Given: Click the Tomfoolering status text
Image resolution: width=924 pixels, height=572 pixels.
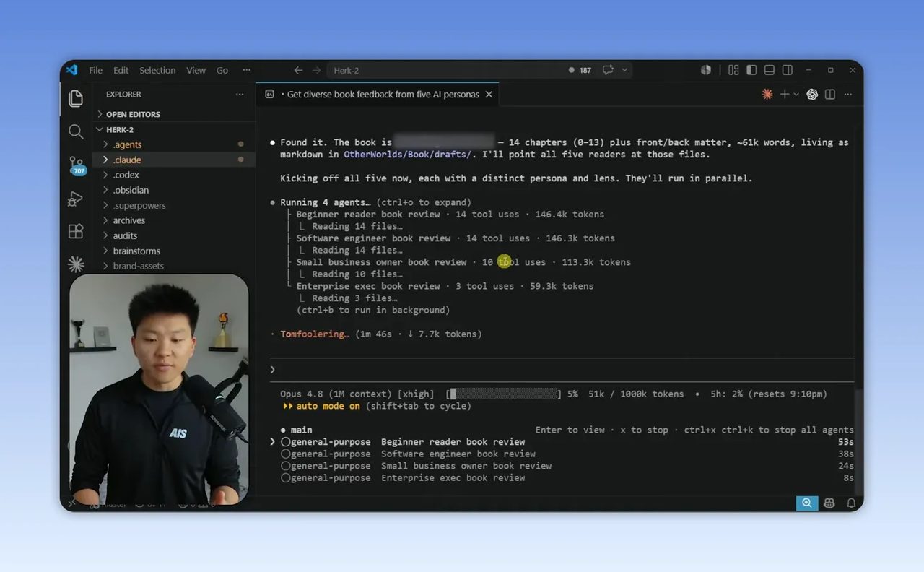Looking at the screenshot, I should (x=315, y=334).
